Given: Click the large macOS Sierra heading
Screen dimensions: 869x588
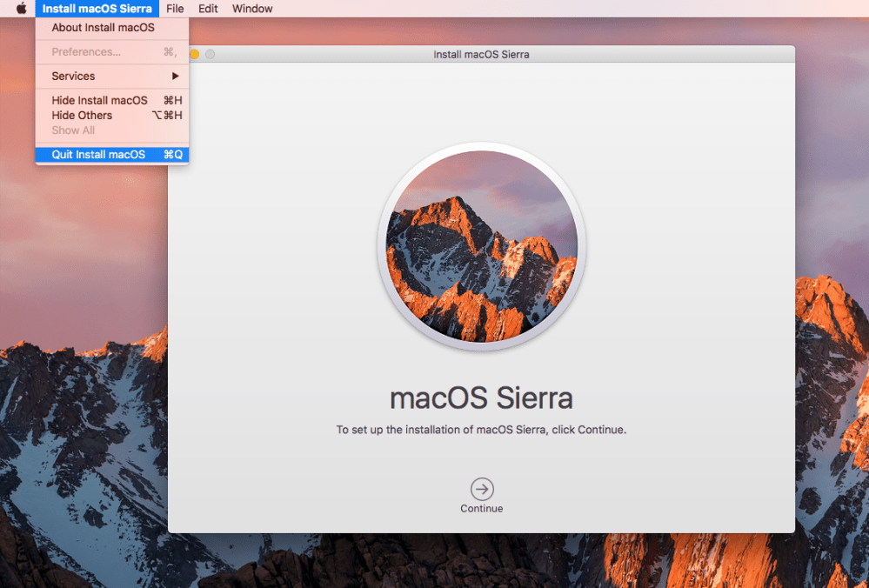Looking at the screenshot, I should [481, 398].
